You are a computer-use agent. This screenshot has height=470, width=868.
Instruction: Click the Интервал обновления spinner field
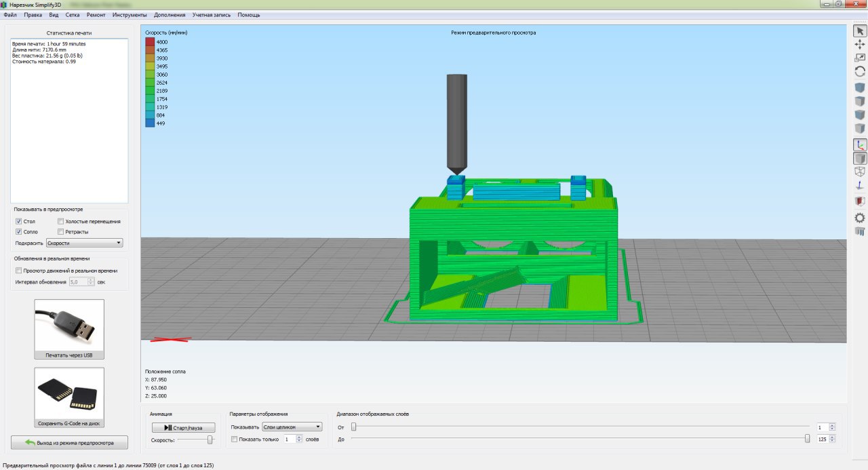[82, 281]
